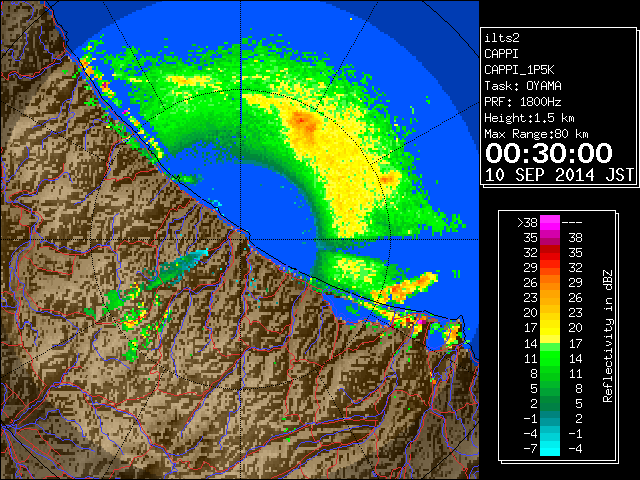Click the '-7' legend label

point(531,449)
